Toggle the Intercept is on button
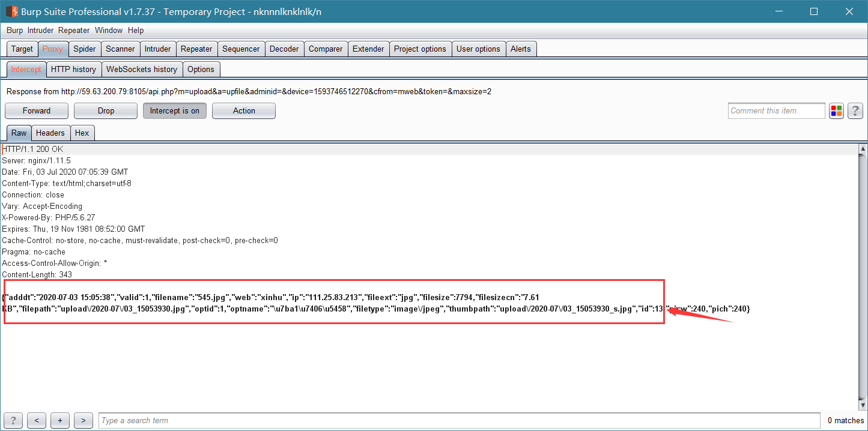The width and height of the screenshot is (868, 431). click(174, 110)
